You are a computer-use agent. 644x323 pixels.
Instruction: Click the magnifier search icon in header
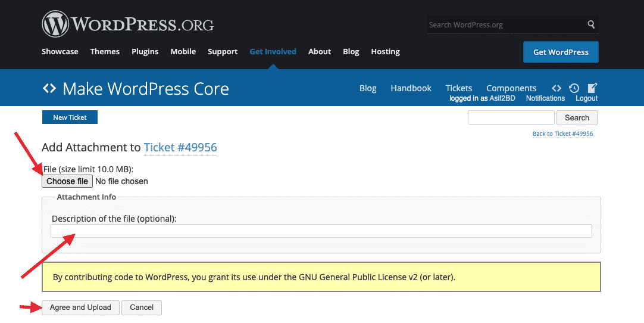[x=591, y=24]
